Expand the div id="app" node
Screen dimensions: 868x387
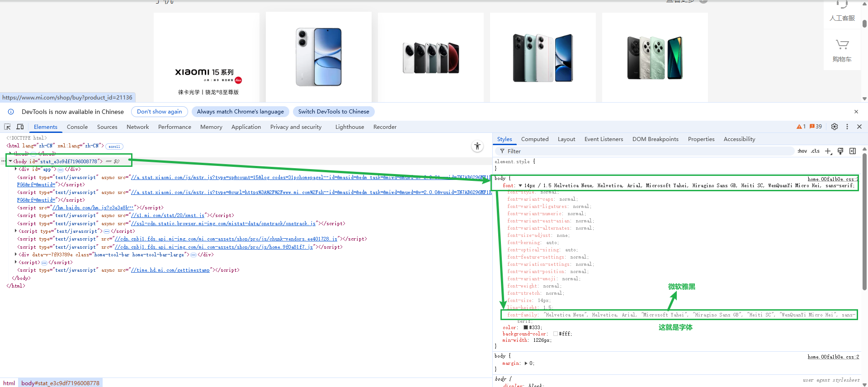(x=16, y=169)
